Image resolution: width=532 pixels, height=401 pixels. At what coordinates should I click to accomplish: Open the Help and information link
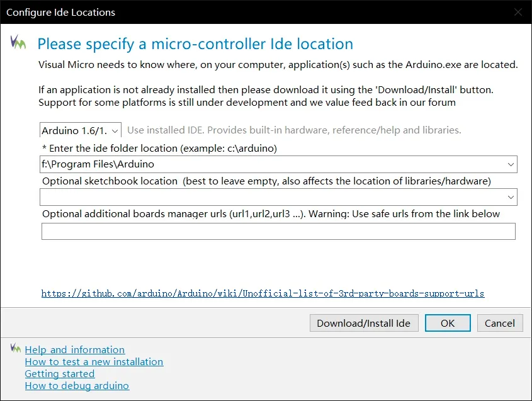click(x=74, y=350)
